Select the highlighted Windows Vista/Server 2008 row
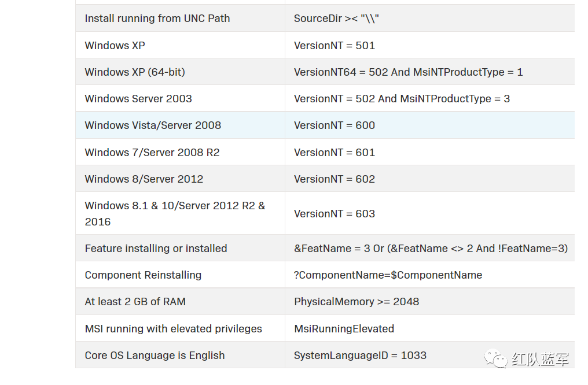Viewport: 588px width, 385px height. 153,125
